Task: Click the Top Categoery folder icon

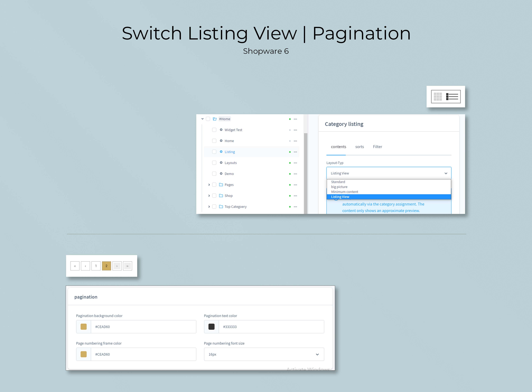Action: 221,207
